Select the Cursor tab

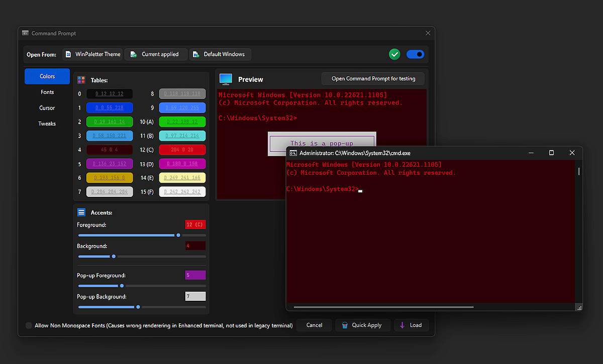tap(47, 108)
